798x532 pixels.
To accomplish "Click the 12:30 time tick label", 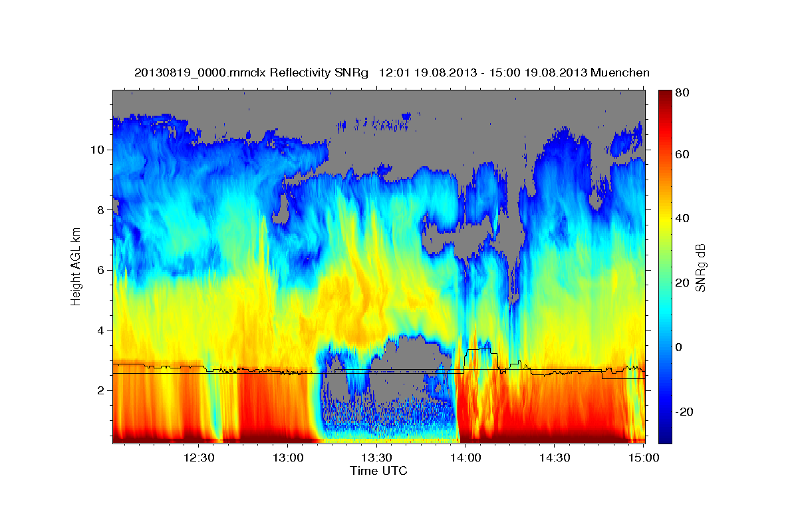I will click(x=198, y=458).
